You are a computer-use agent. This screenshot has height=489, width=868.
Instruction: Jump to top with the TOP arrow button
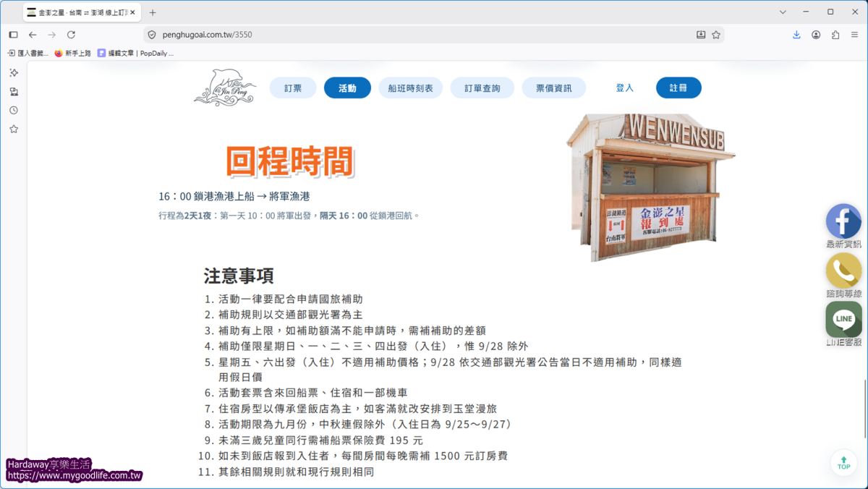click(843, 463)
